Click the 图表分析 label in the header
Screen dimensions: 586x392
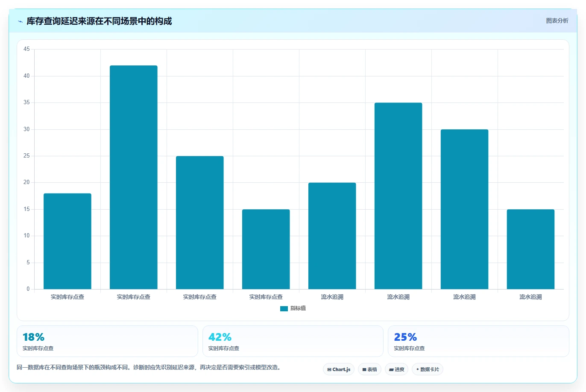tap(557, 20)
